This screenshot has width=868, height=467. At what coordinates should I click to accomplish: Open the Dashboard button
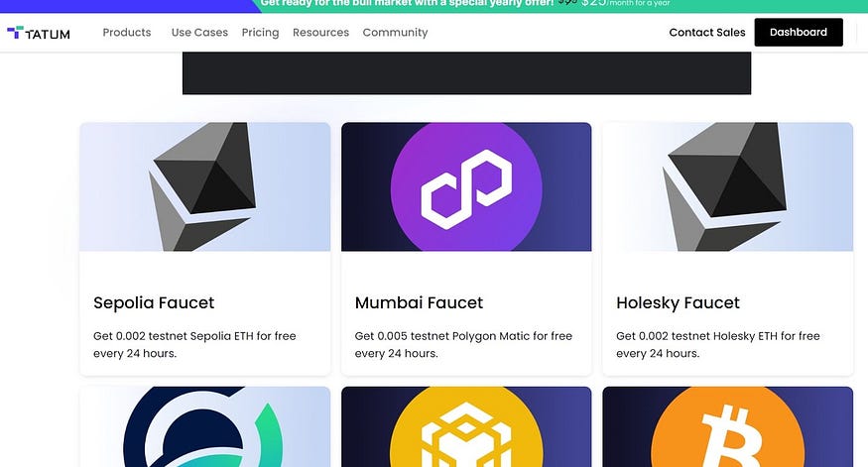click(x=799, y=32)
